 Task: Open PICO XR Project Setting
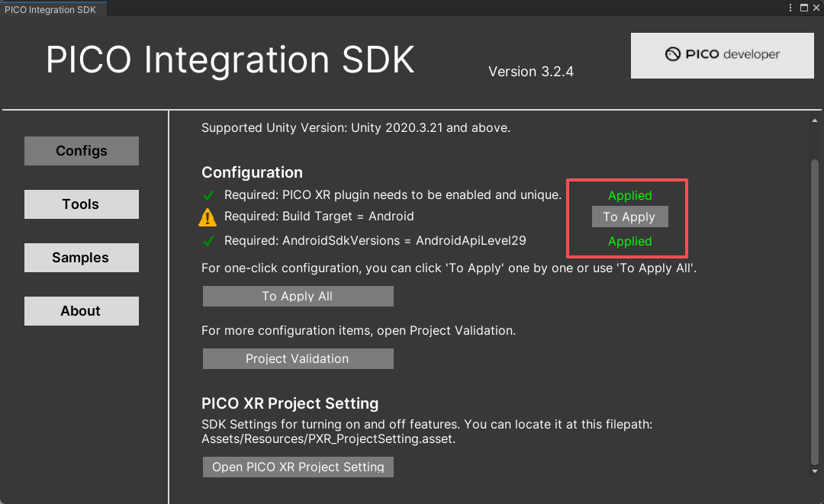[x=298, y=467]
